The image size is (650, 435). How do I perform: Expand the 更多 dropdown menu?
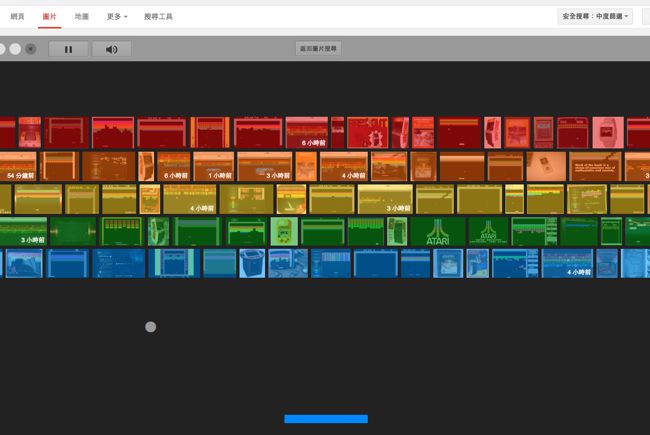(117, 17)
